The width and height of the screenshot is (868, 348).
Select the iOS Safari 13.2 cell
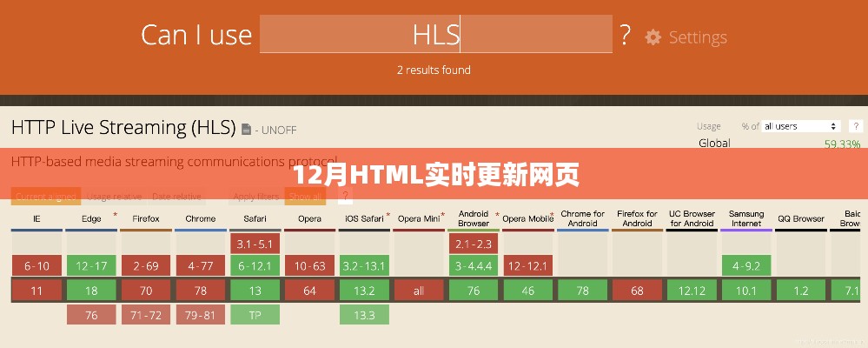[364, 291]
